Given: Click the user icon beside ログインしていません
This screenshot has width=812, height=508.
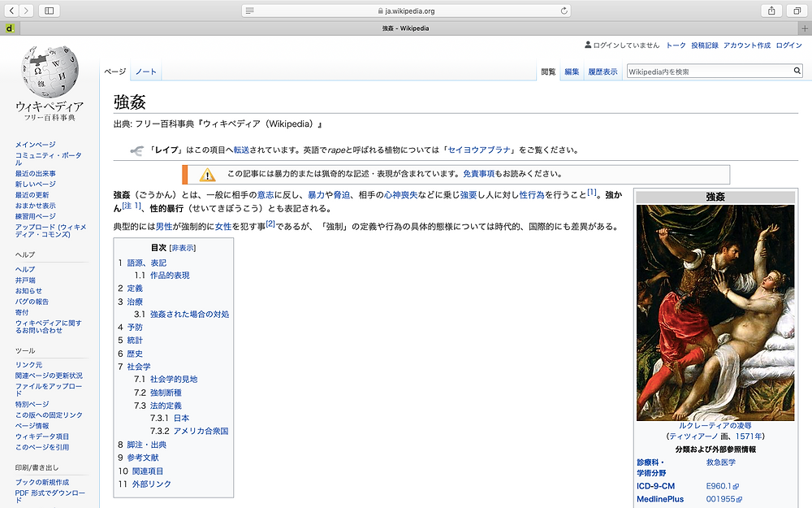Looking at the screenshot, I should coord(588,45).
